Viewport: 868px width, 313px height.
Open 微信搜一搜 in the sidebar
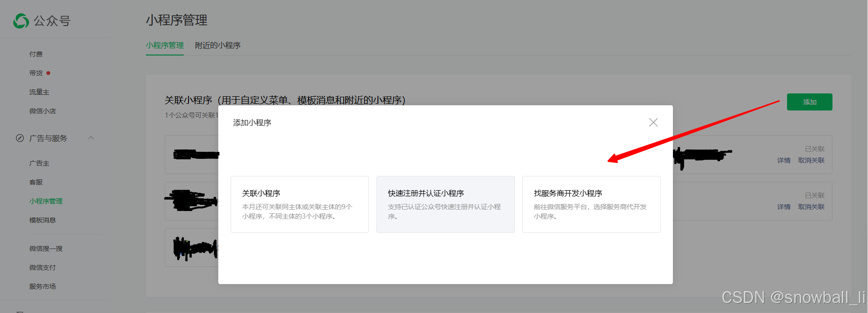tap(46, 249)
